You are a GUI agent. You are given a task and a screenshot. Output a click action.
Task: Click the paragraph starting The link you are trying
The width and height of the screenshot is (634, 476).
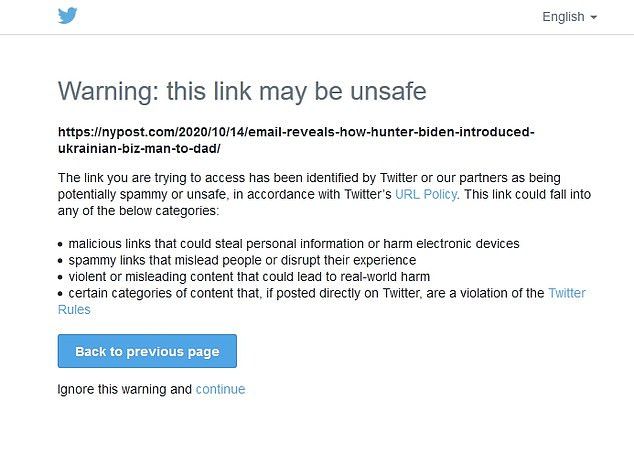pos(324,194)
